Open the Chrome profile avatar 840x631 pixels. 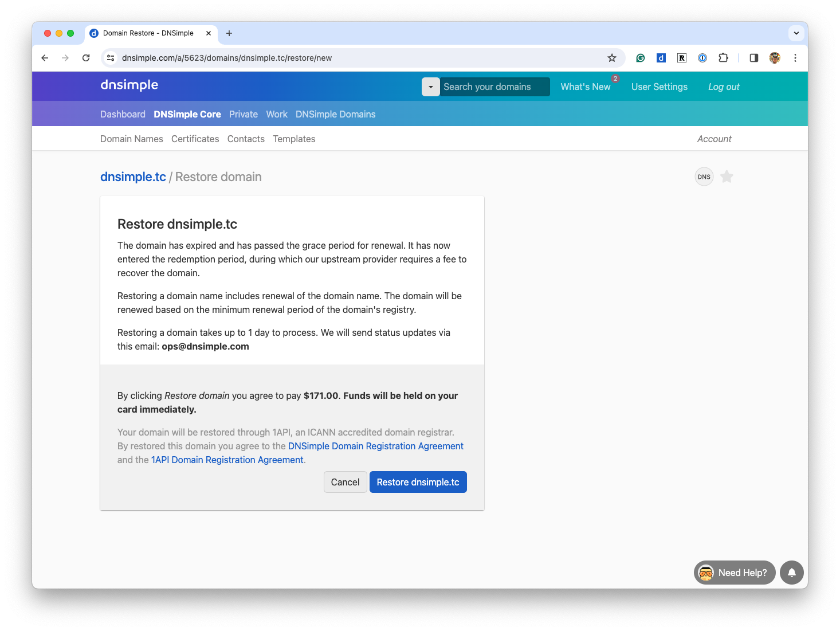click(775, 58)
